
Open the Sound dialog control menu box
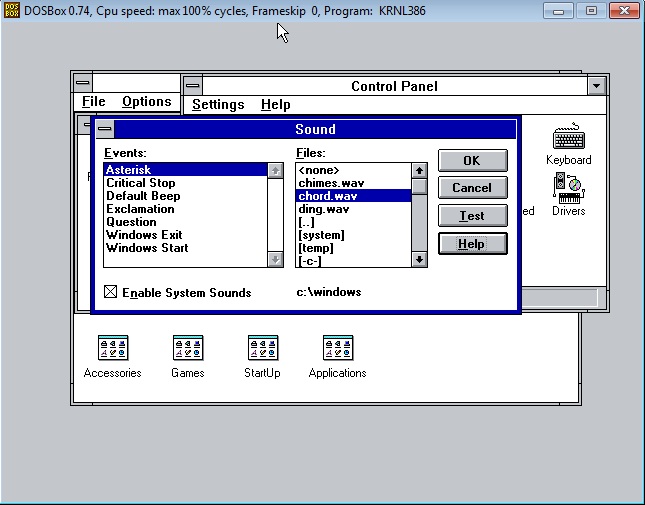104,129
